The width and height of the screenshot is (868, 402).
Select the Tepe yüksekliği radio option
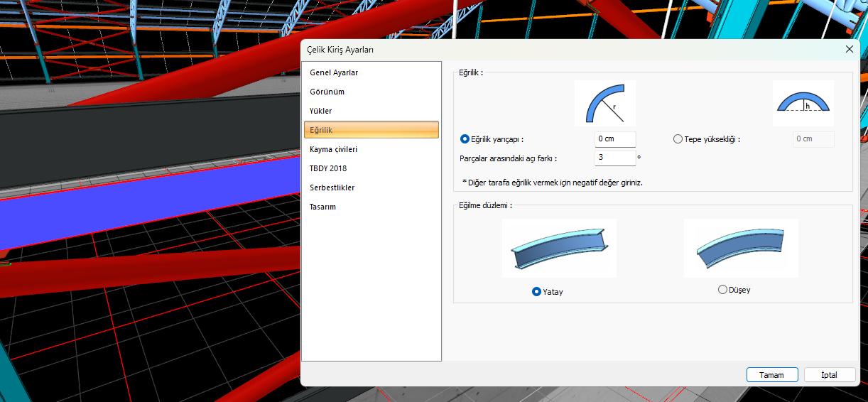coord(678,139)
